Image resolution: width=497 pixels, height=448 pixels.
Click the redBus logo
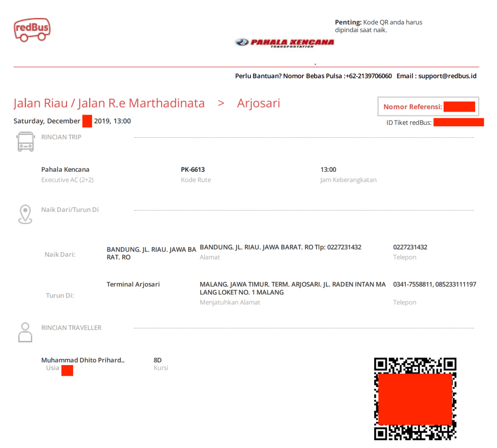[x=32, y=30]
